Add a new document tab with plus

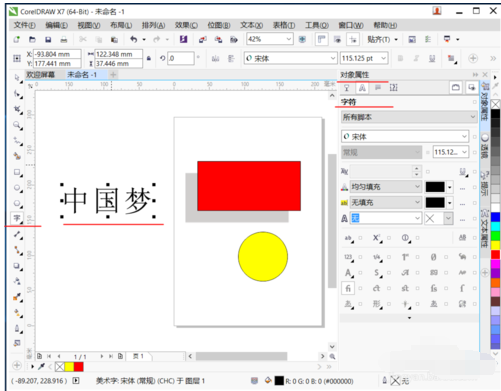(113, 75)
